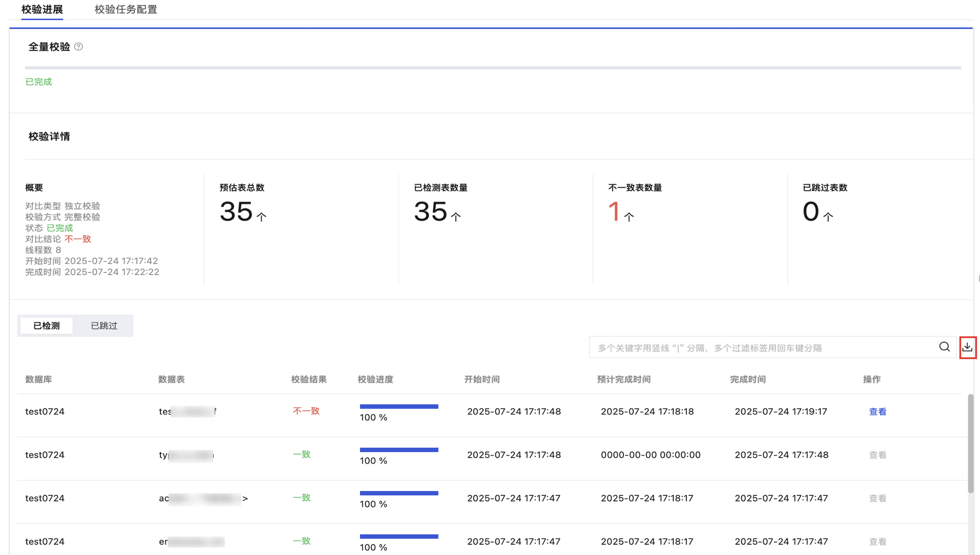Click red 不一致 result in first row

pyautogui.click(x=306, y=411)
